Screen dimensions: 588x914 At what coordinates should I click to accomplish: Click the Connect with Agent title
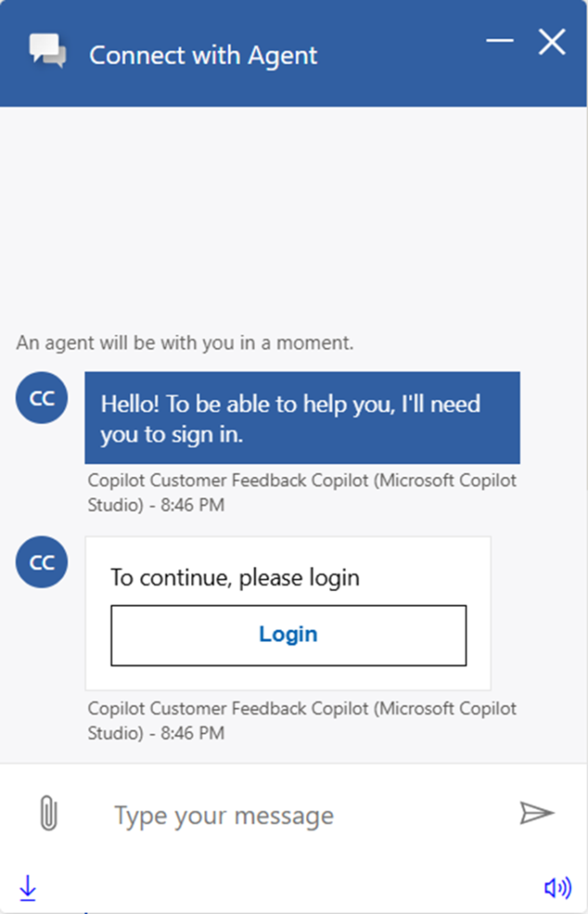(x=203, y=55)
